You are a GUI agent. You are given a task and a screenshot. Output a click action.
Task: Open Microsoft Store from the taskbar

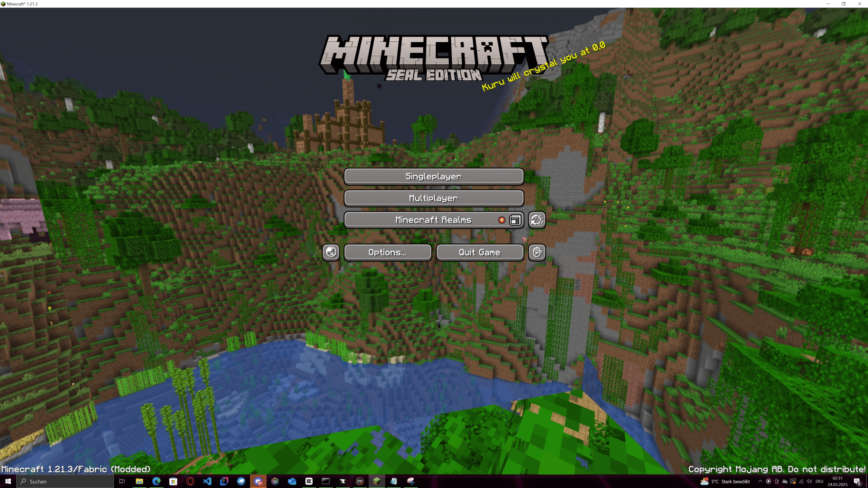click(x=173, y=481)
